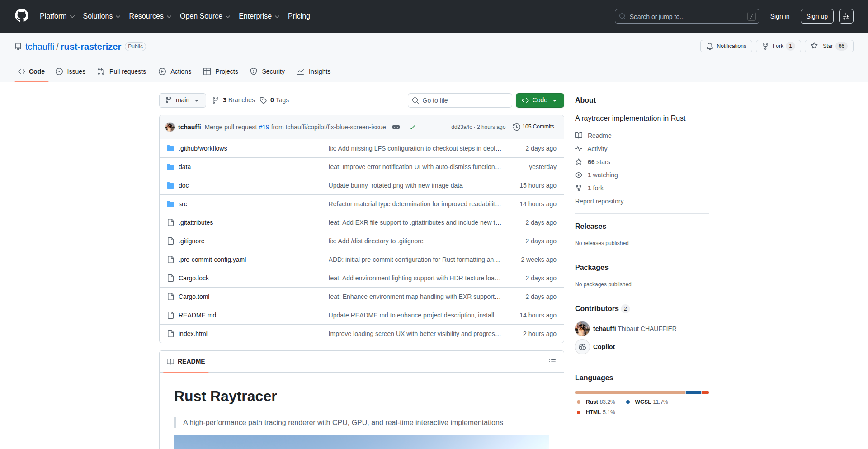Open the README outline icon
Viewport: 868px width, 449px height.
point(552,362)
